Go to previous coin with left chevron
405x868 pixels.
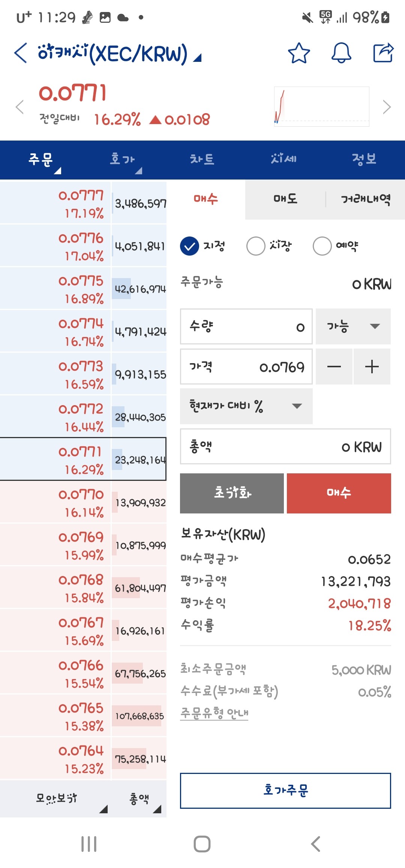pos(20,107)
